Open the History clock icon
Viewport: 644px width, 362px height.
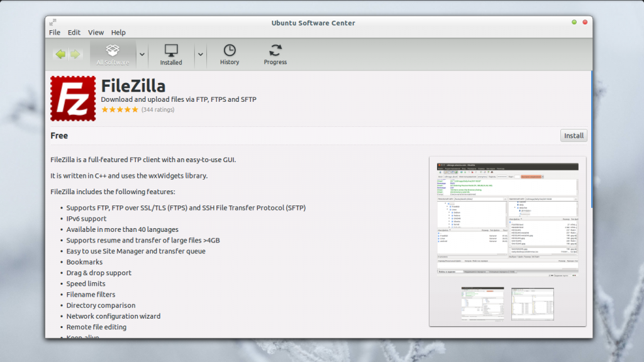click(230, 55)
